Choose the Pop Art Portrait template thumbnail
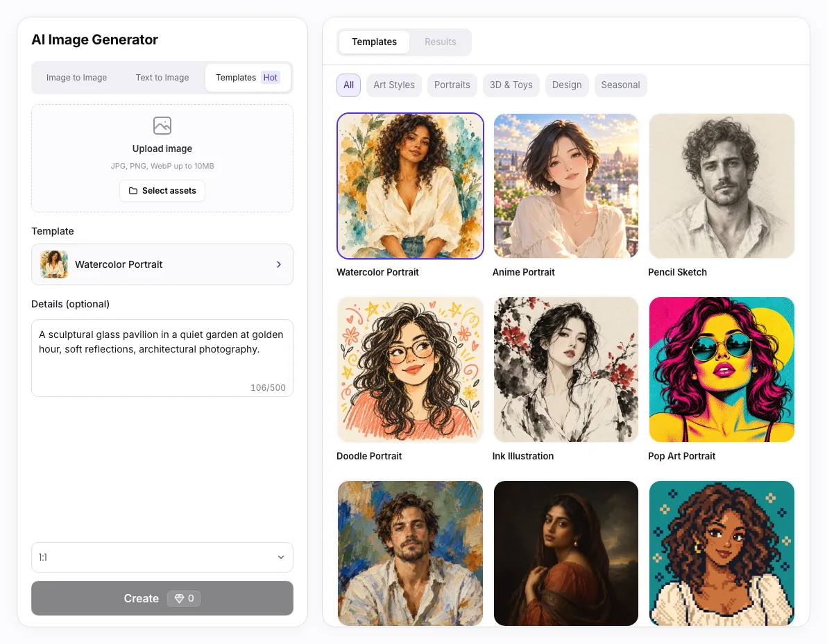Image resolution: width=827 pixels, height=644 pixels. [722, 369]
